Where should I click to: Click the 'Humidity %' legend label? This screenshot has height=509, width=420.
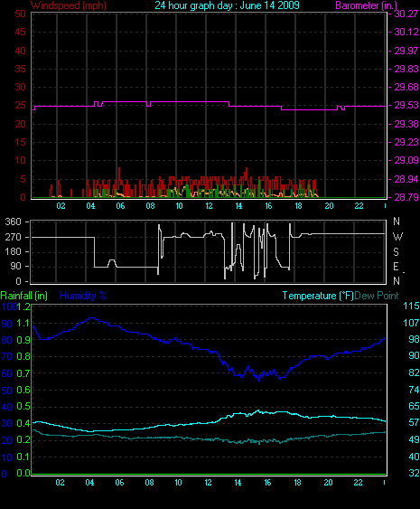pyautogui.click(x=83, y=296)
